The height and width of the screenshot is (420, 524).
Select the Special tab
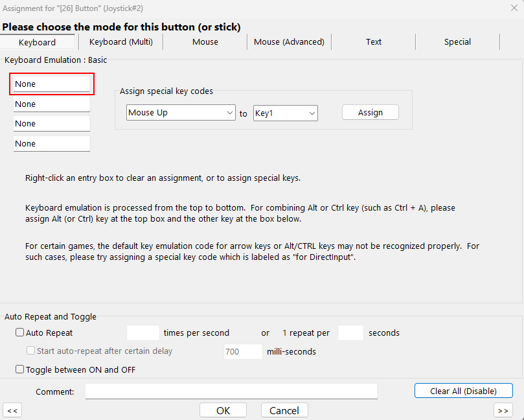(457, 41)
